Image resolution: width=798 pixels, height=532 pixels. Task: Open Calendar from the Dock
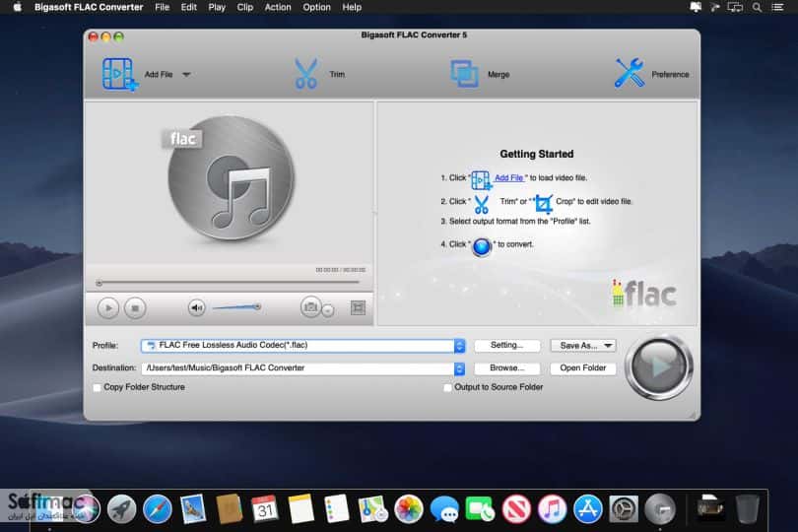(265, 508)
